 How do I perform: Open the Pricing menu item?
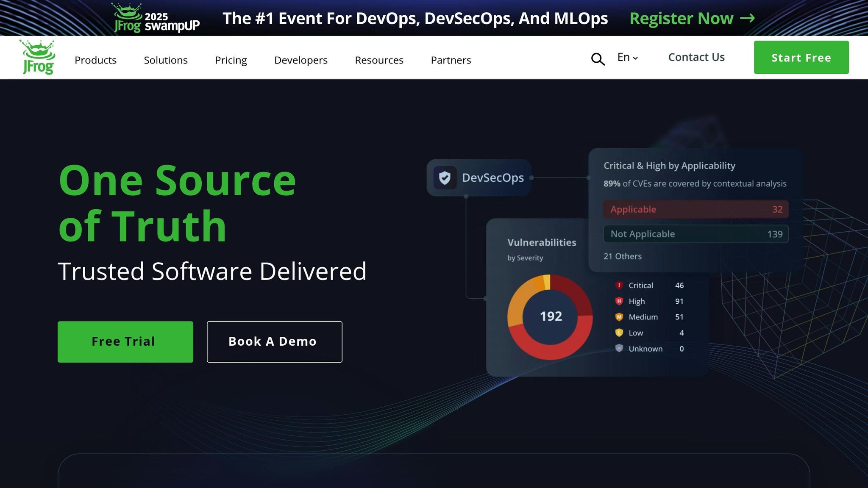click(x=231, y=60)
